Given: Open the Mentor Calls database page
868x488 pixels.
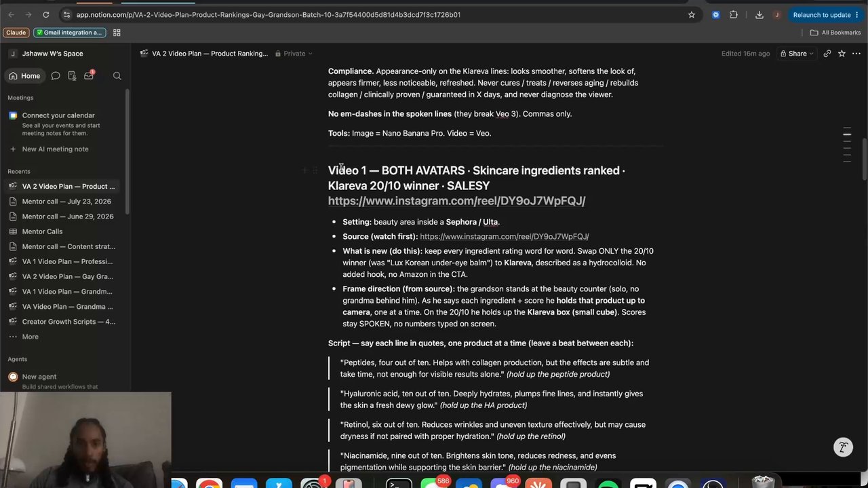Looking at the screenshot, I should 42,231.
